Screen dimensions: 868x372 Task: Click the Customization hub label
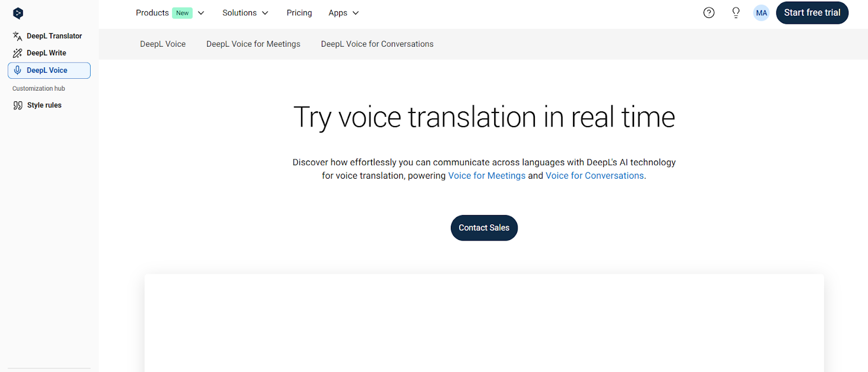pyautogui.click(x=39, y=89)
